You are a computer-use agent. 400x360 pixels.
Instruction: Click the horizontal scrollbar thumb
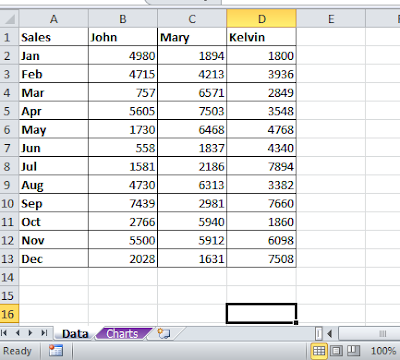[370, 333]
